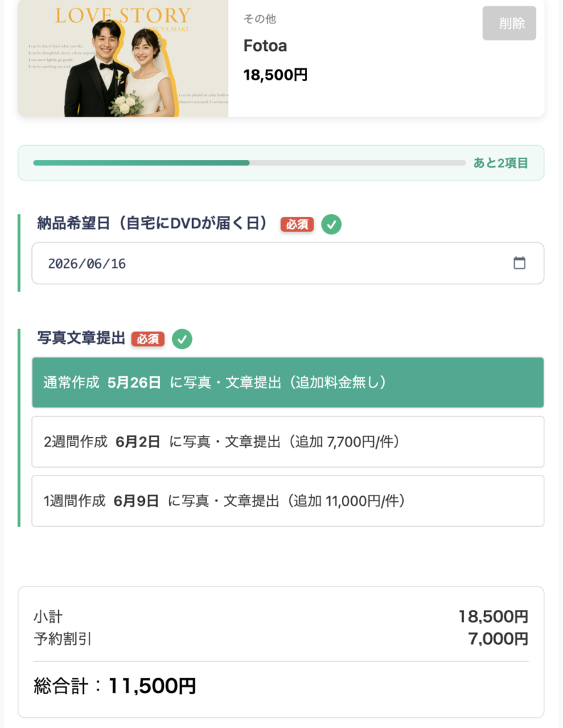
Task: Click the green progress bar
Action: pos(250,163)
